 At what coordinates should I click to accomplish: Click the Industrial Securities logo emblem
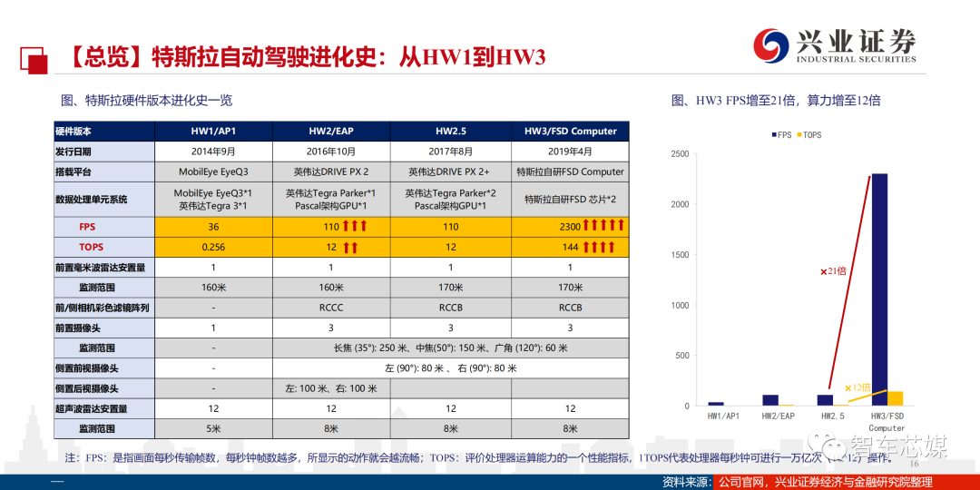770,45
